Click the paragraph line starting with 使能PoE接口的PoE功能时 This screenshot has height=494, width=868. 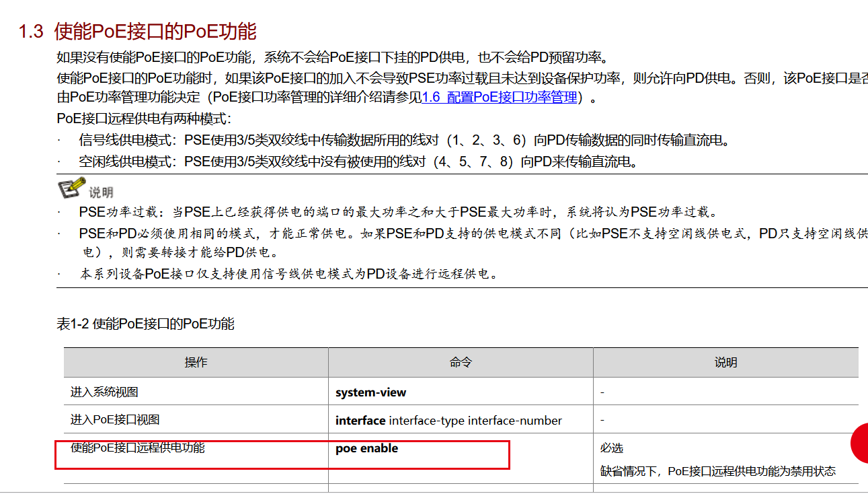(x=462, y=77)
